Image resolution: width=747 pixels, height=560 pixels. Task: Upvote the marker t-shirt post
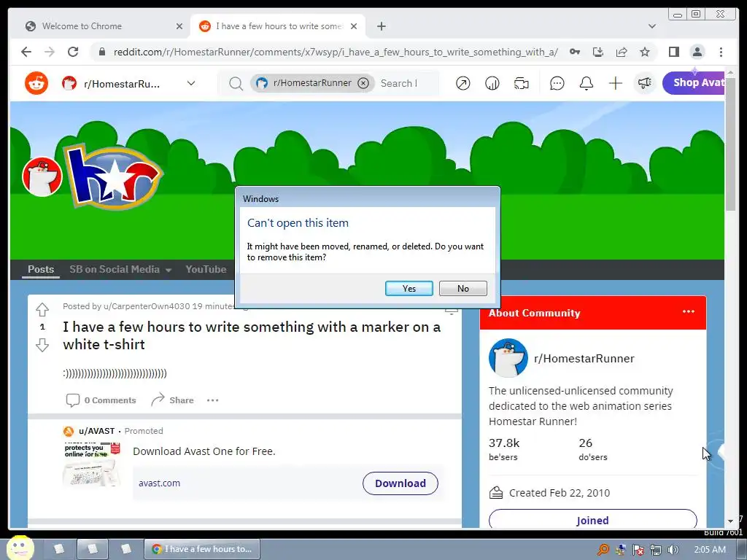pyautogui.click(x=42, y=309)
